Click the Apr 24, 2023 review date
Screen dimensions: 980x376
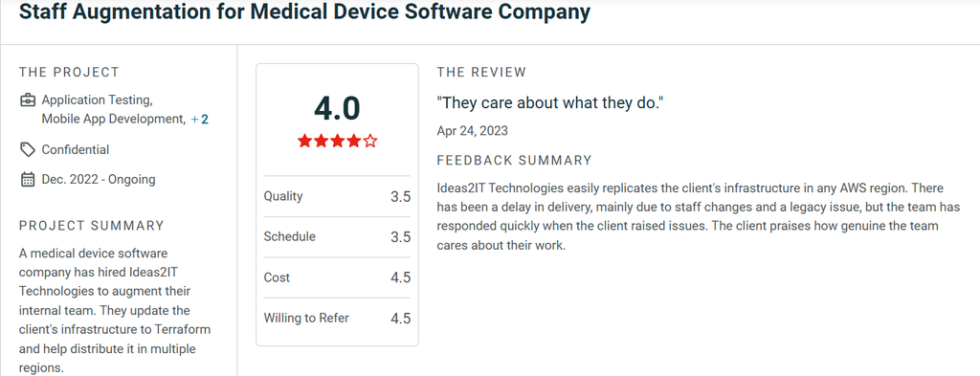[x=473, y=131]
